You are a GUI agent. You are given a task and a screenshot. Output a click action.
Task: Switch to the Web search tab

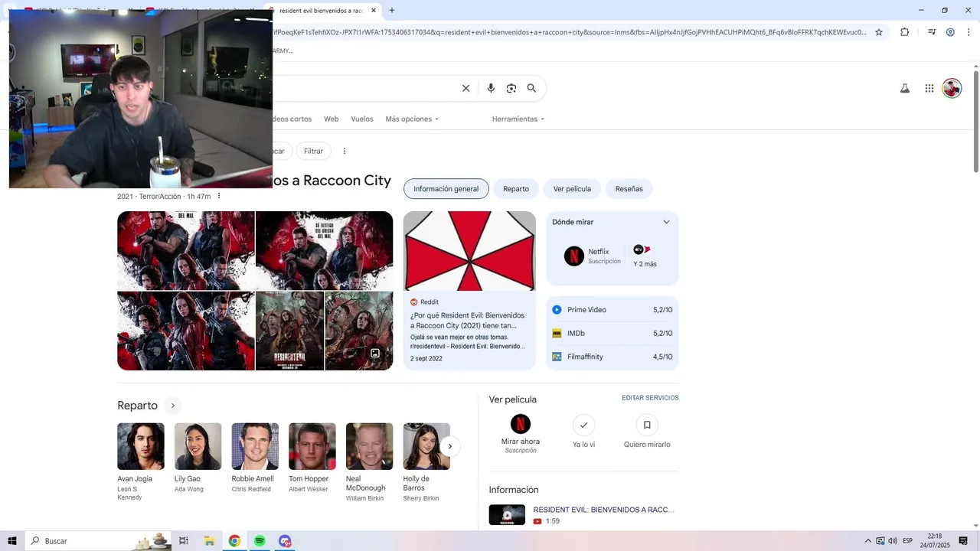point(331,119)
